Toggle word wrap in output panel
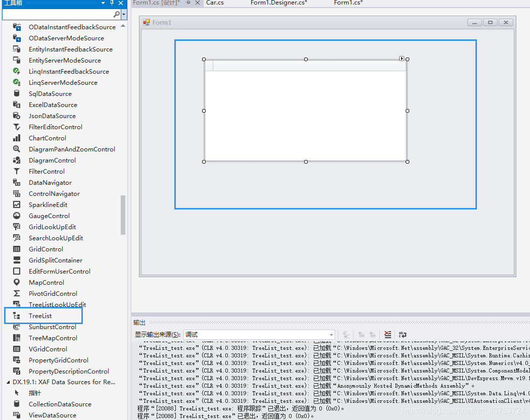530x420 pixels. (402, 335)
